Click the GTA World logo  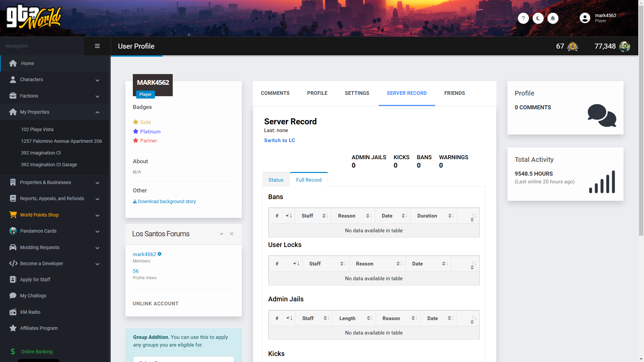(34, 17)
